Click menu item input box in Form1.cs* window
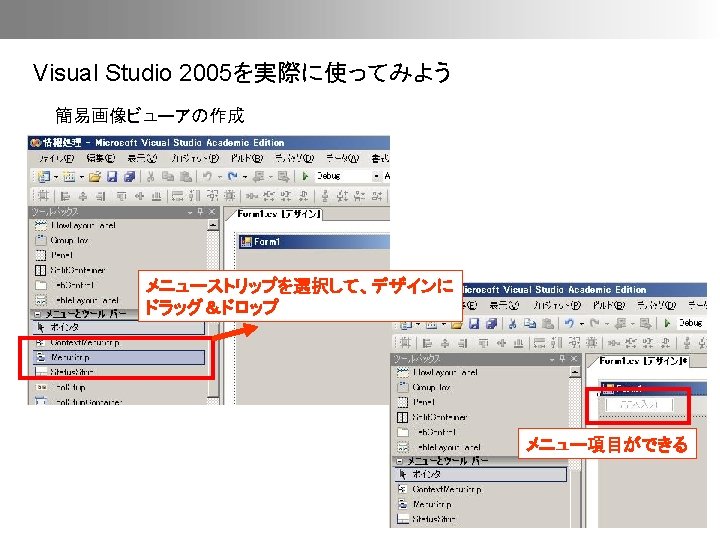 tap(640, 405)
